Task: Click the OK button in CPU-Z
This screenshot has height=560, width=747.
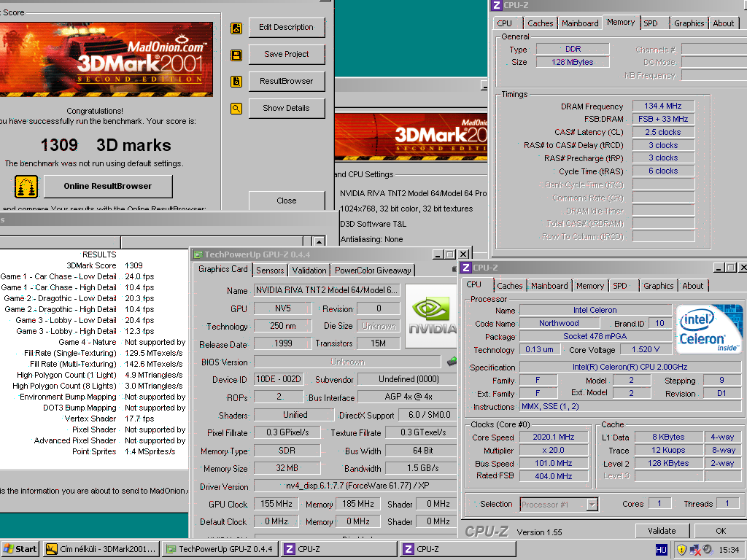Action: [x=721, y=531]
